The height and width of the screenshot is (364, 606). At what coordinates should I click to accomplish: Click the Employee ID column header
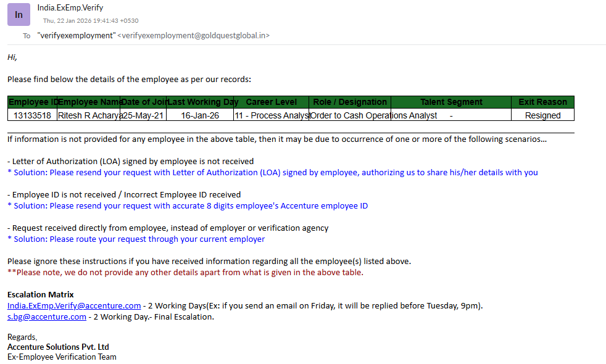tap(33, 102)
